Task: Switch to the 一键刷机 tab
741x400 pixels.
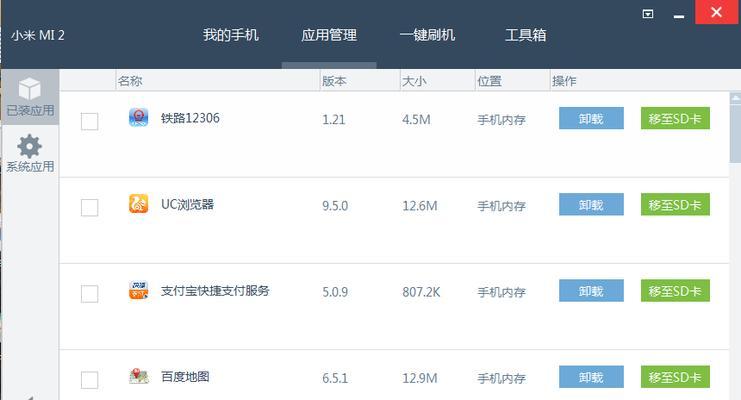Action: (427, 35)
